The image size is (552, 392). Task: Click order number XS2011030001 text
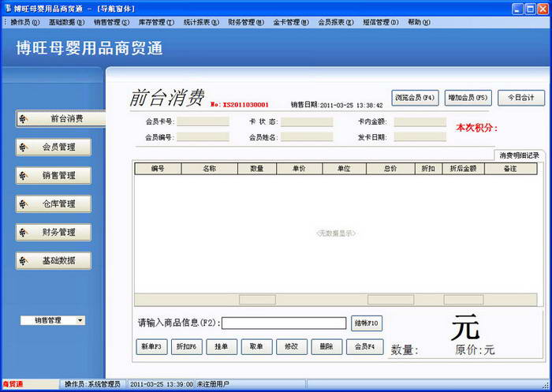pyautogui.click(x=245, y=105)
